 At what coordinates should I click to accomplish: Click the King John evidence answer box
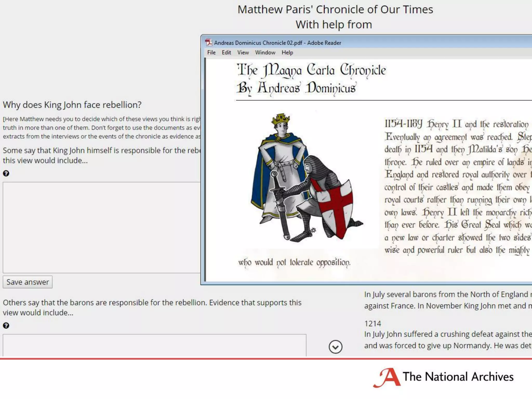pos(101,227)
